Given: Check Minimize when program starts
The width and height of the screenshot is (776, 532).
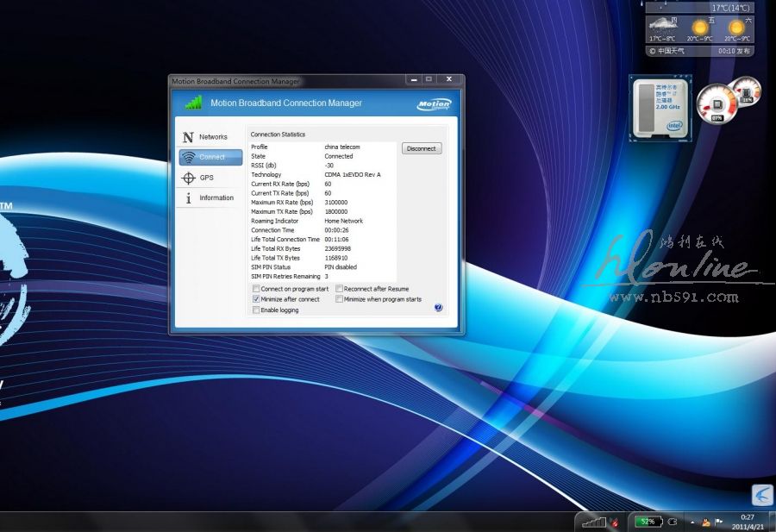Looking at the screenshot, I should (340, 299).
